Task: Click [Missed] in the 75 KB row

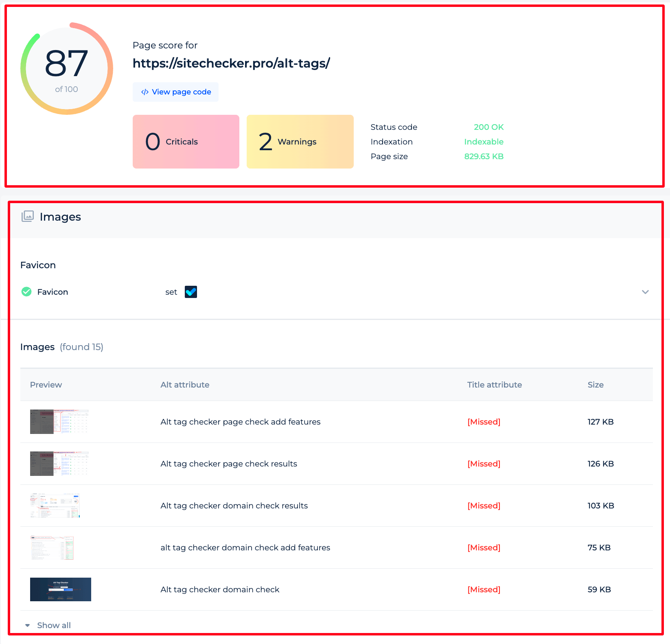Action: tap(484, 548)
